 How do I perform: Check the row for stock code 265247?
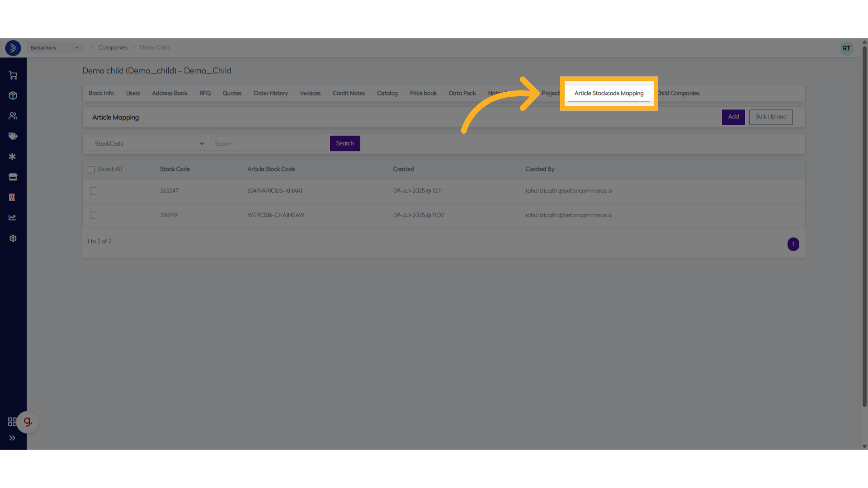click(x=94, y=191)
